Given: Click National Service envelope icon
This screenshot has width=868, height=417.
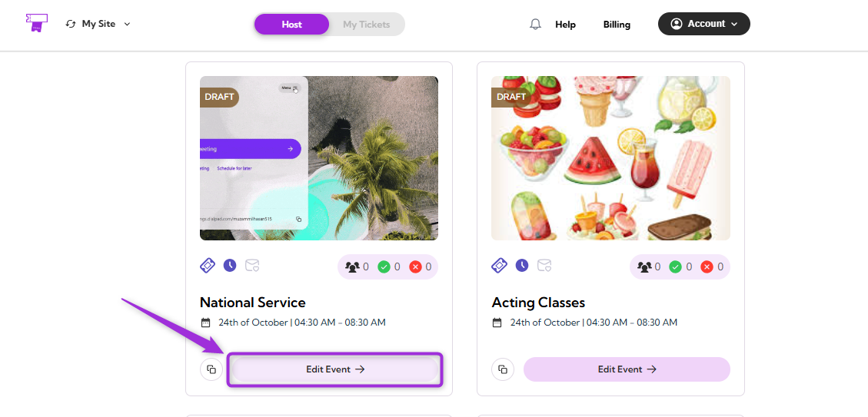Looking at the screenshot, I should coord(252,266).
